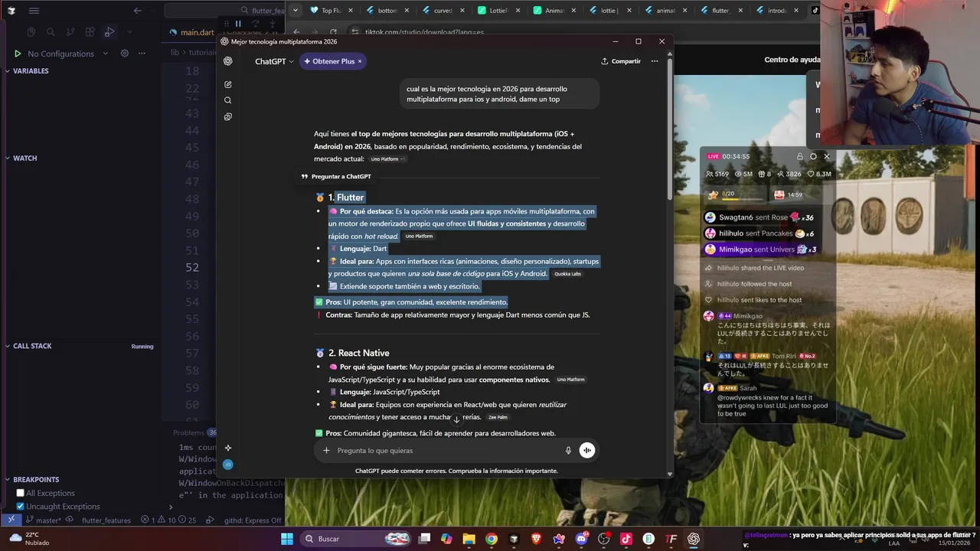Click the remote window indicator in status bar
The image size is (980, 551).
[11, 520]
